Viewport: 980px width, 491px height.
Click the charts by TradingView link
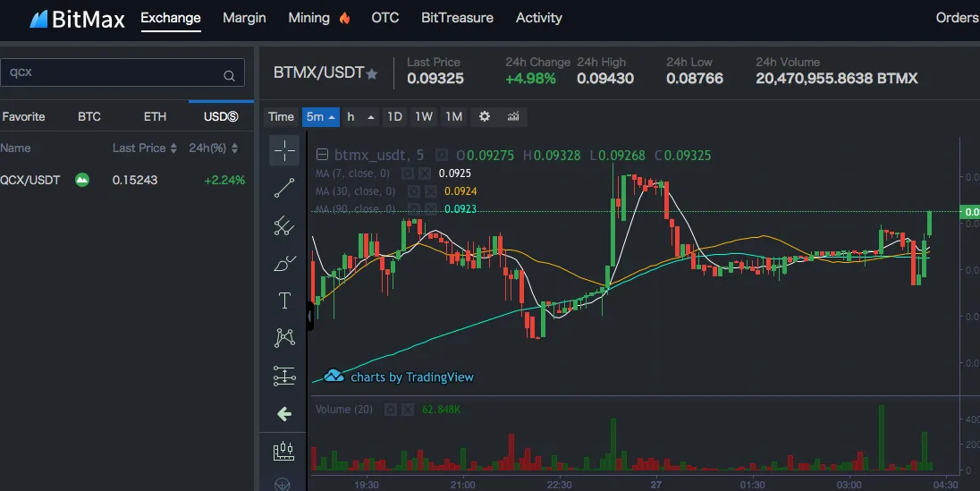399,377
